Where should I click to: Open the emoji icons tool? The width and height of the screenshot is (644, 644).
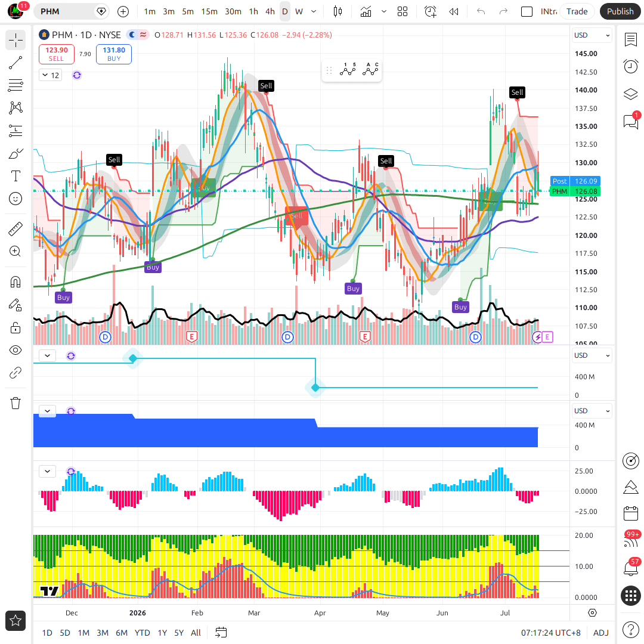pos(16,199)
